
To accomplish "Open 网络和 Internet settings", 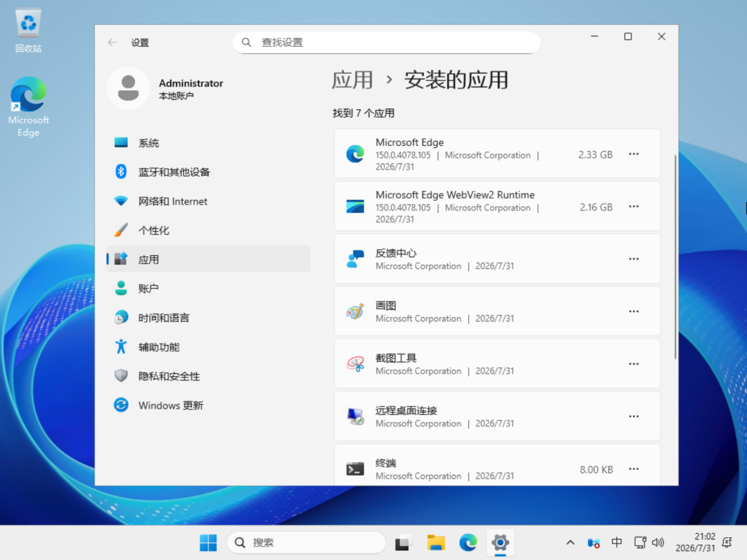I will [x=209, y=201].
